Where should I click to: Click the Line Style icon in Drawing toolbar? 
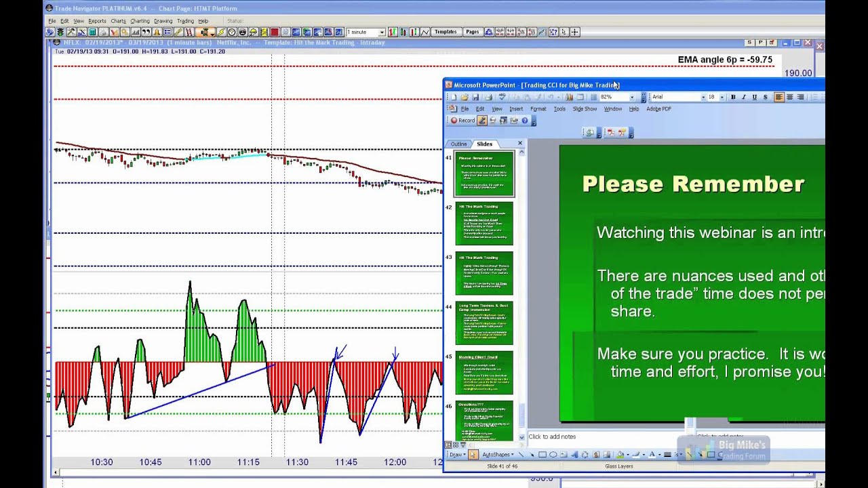tap(667, 455)
